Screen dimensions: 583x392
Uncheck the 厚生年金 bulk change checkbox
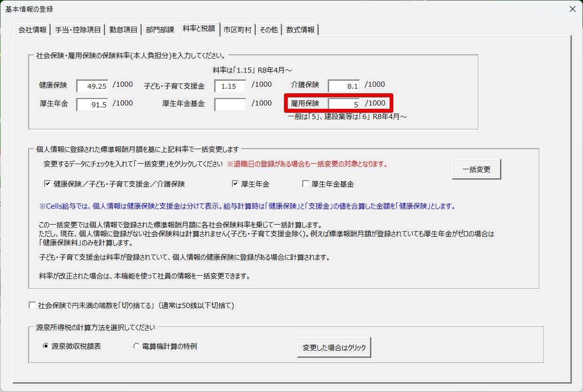[x=235, y=184]
